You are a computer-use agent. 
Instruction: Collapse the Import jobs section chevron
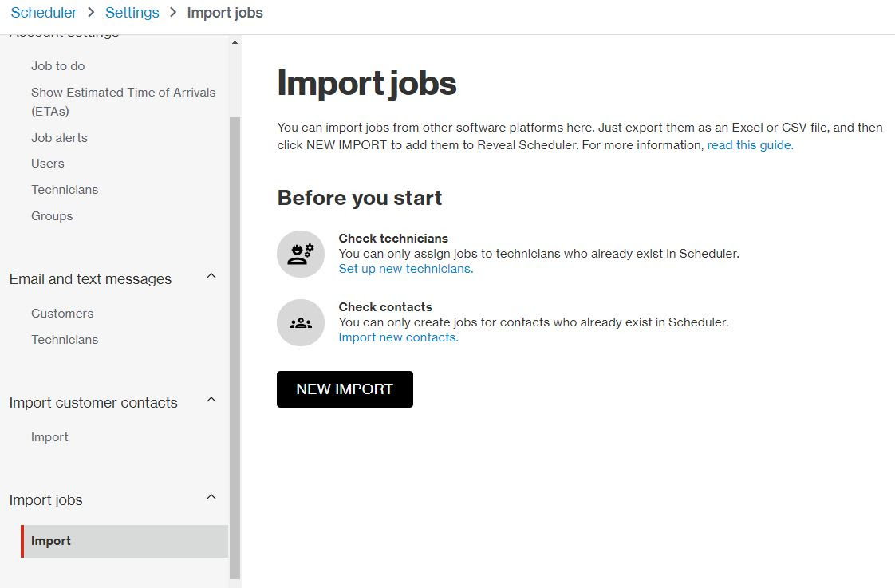click(x=211, y=497)
